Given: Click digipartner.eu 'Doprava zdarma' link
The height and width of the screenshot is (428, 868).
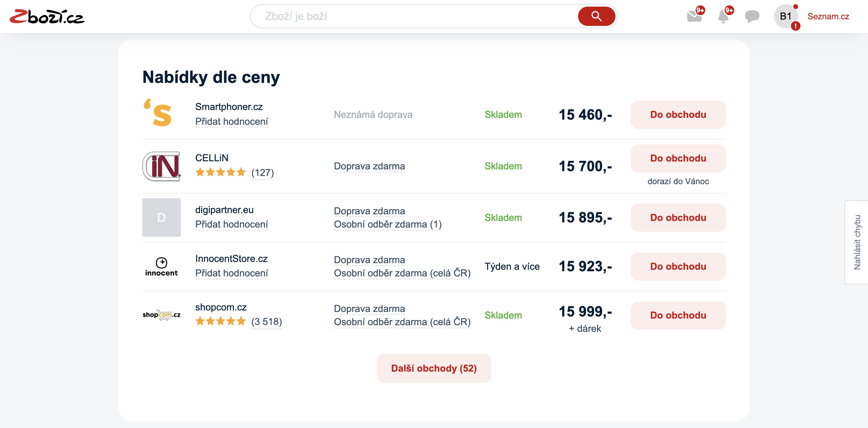Looking at the screenshot, I should [x=369, y=211].
